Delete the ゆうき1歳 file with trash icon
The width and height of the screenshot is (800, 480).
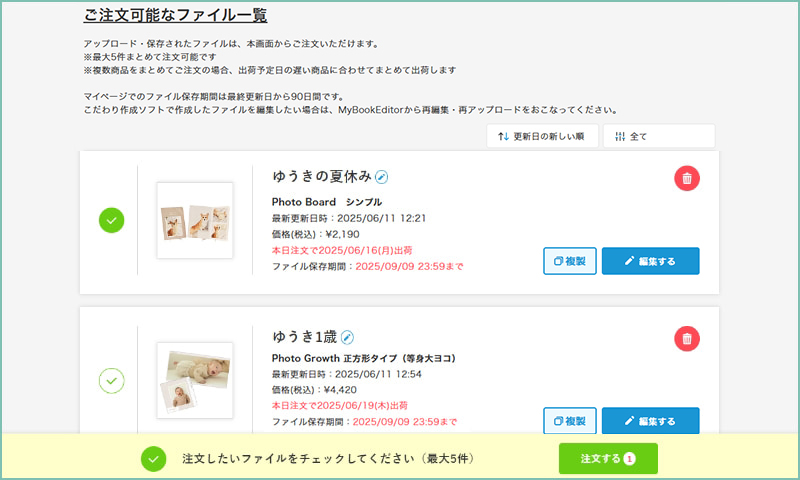tap(687, 339)
